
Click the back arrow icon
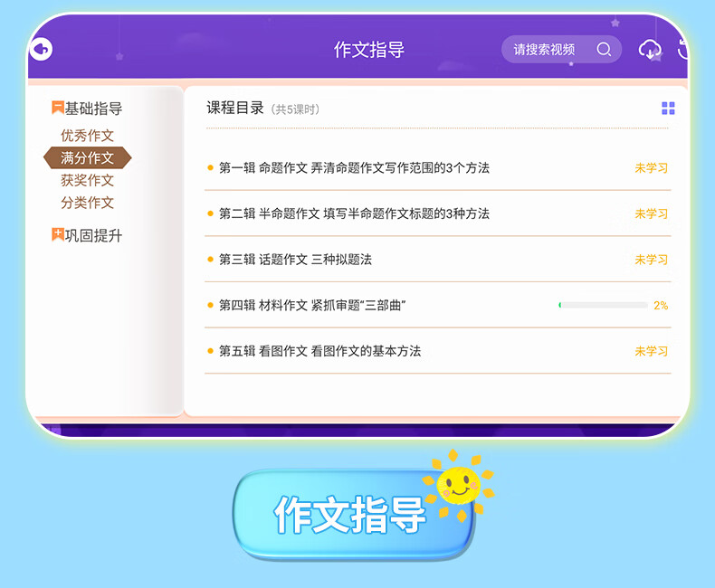(x=41, y=49)
